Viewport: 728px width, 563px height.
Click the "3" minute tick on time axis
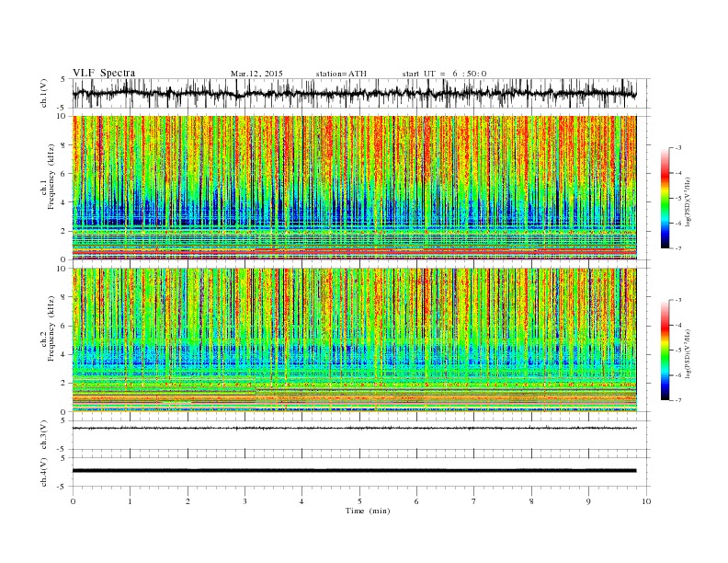245,501
